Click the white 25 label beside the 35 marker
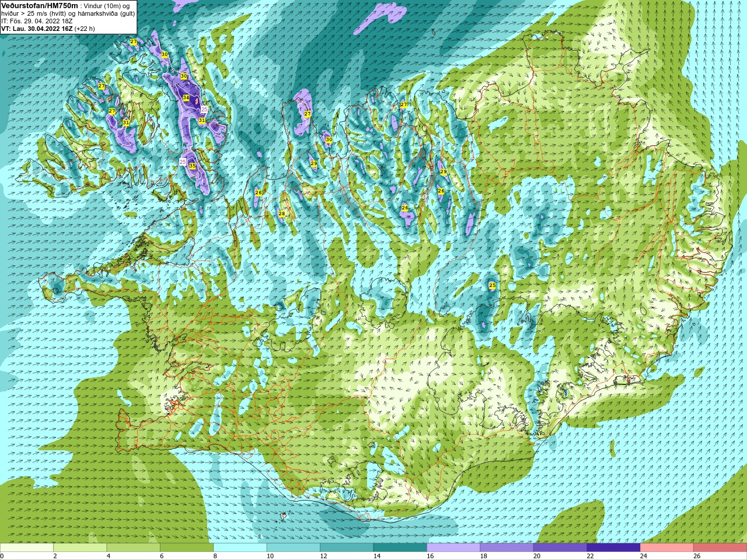This screenshot has height=560, width=747. 183,162
